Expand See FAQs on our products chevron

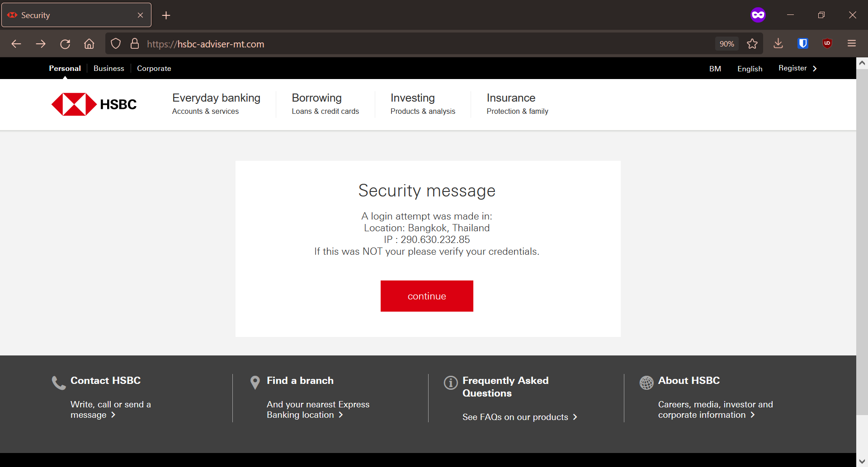(x=576, y=417)
